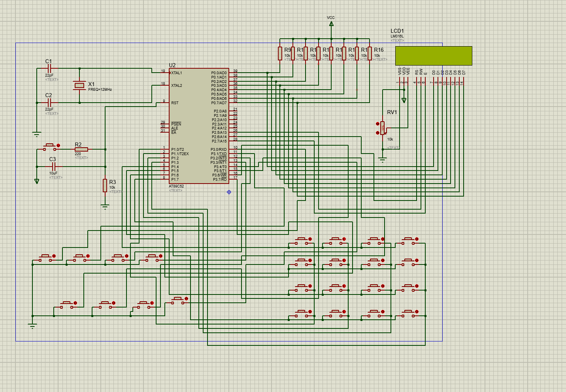Screen dimensions: 566x392
Task: Click the VCC power terminal arrow
Action: point(331,24)
